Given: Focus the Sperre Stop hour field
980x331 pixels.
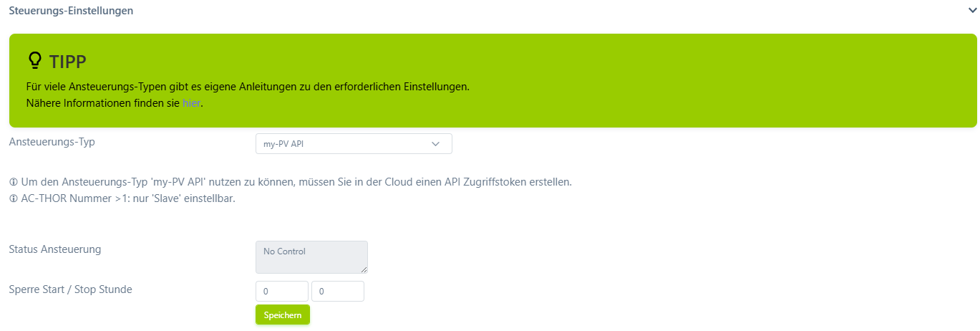Looking at the screenshot, I should (337, 292).
